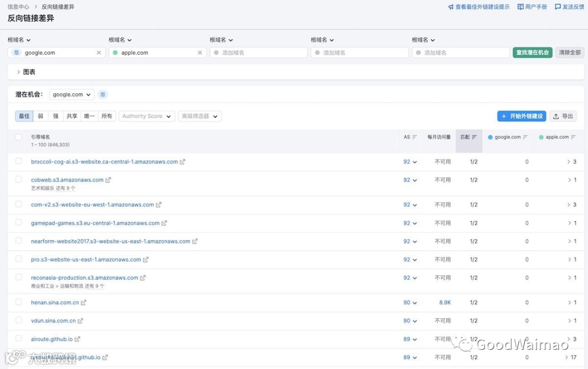Check the nearform-website2017 row checkbox
This screenshot has width=588, height=369.
pos(19,240)
